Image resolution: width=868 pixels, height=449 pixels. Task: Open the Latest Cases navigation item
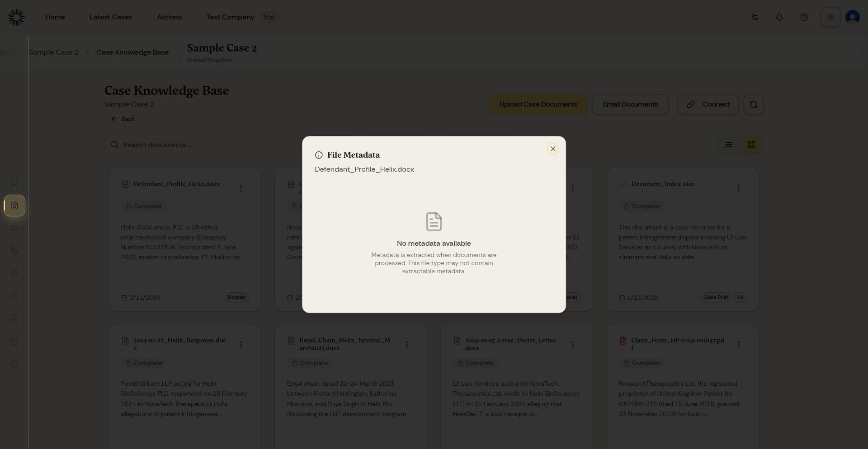(x=111, y=17)
